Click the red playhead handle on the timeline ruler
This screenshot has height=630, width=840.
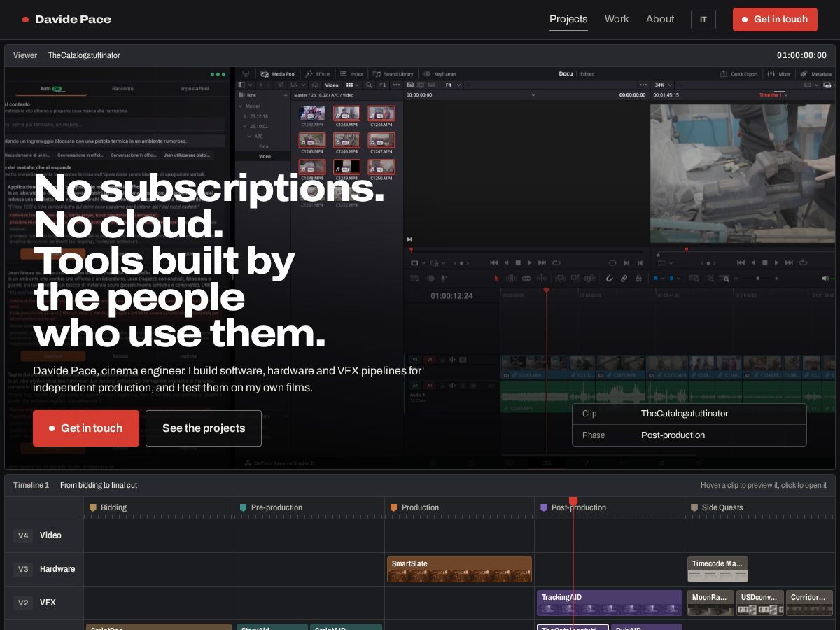(573, 501)
